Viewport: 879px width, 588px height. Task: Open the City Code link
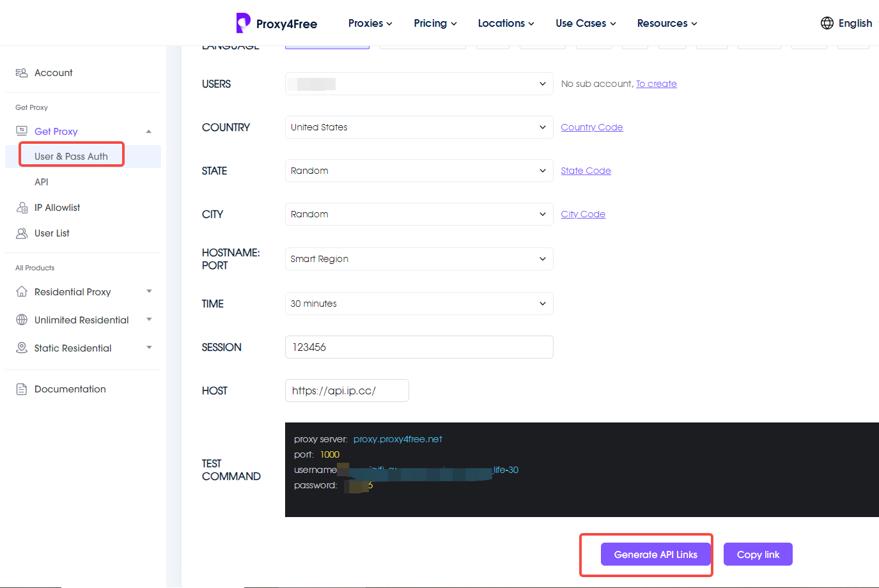[x=583, y=214]
